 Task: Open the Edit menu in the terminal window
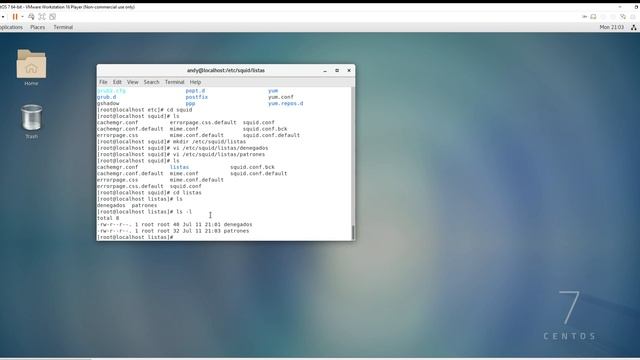point(117,82)
